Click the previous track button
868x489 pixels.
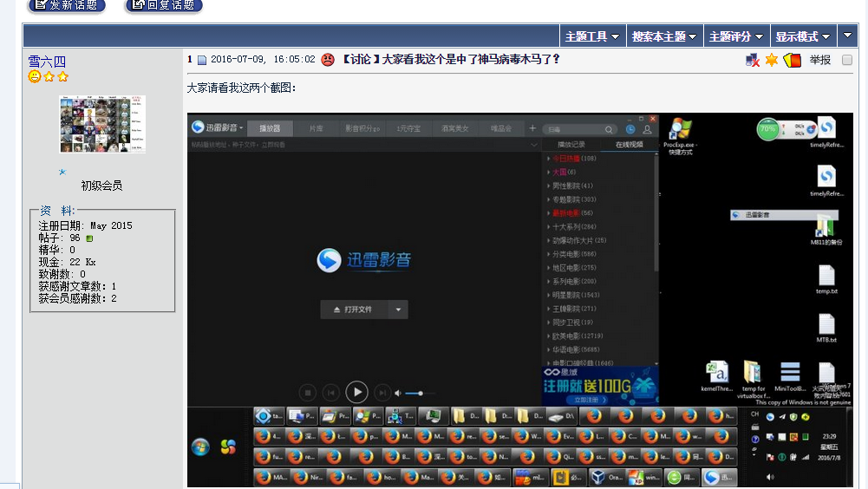331,393
